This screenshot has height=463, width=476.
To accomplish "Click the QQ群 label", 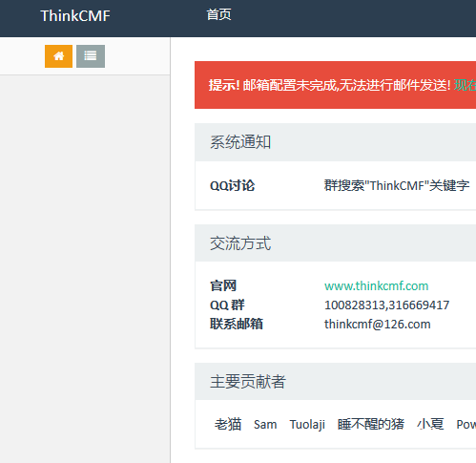I will point(227,305).
